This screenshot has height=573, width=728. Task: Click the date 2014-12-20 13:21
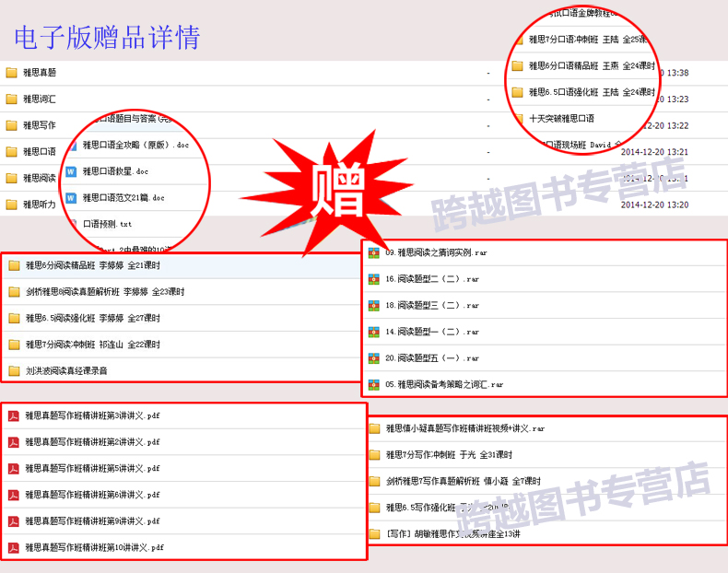[x=654, y=152]
